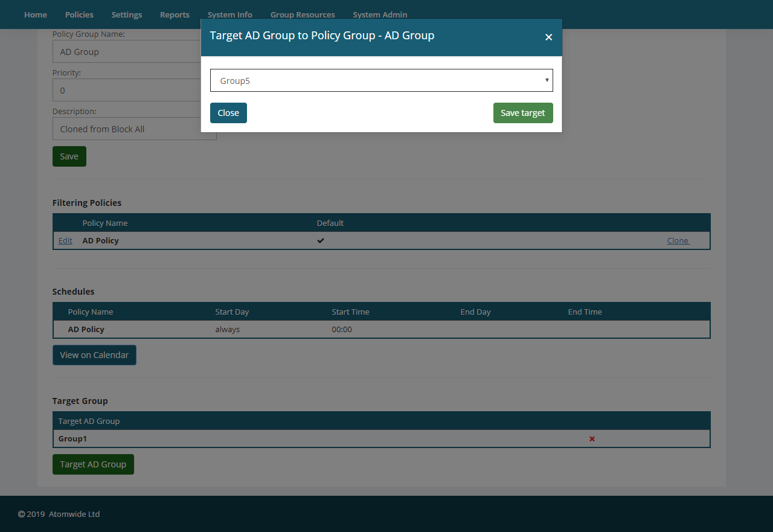Open the Reports menu item
This screenshot has height=532, width=773.
175,14
